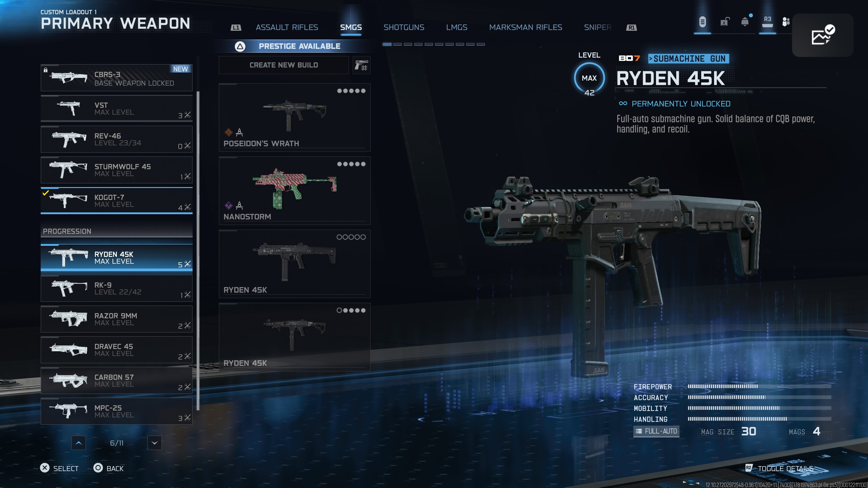Click the DRAVEC 45 weapon silhouette icon

(x=68, y=349)
